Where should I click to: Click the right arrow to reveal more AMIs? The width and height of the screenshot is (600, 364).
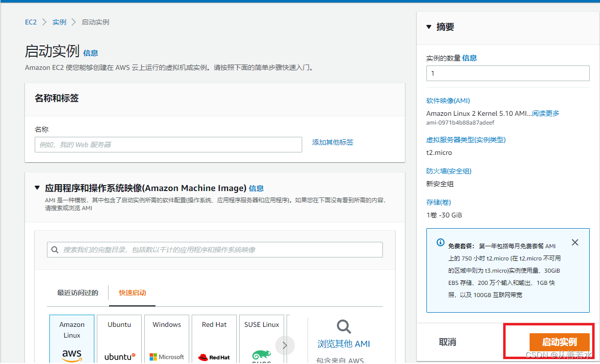tap(285, 345)
